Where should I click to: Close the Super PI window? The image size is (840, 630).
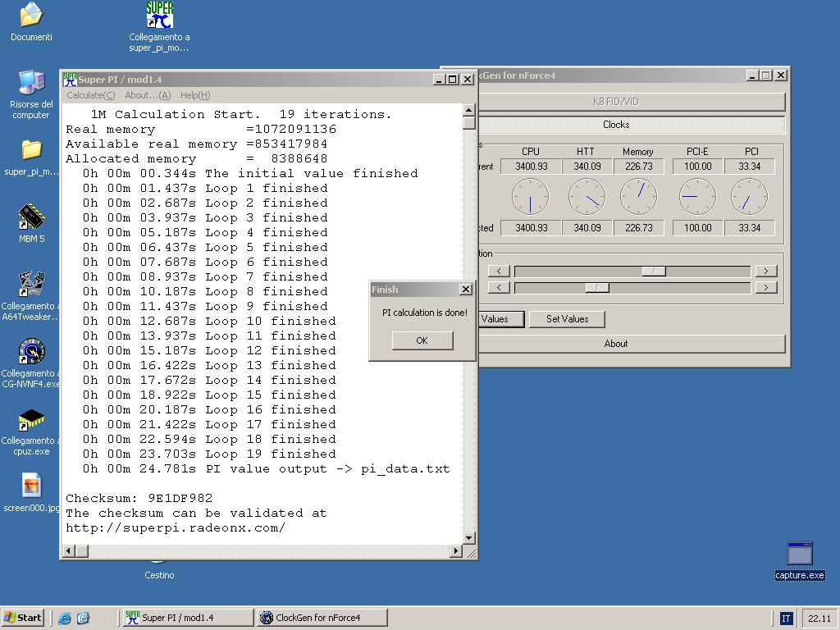coord(468,80)
